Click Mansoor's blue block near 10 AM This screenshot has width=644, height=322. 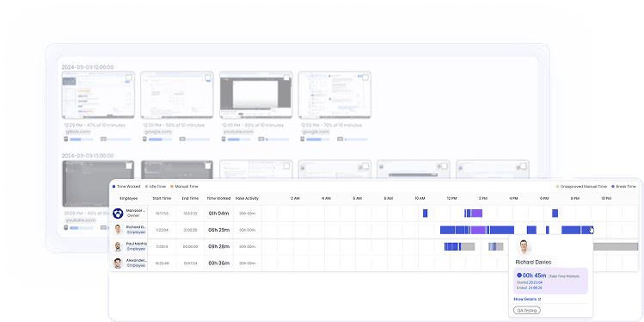[426, 213]
